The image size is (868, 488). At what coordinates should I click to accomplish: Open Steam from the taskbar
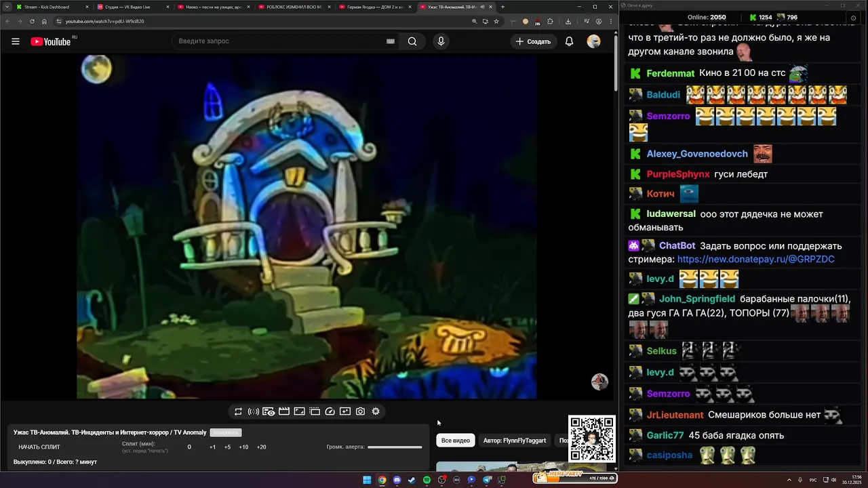(412, 480)
